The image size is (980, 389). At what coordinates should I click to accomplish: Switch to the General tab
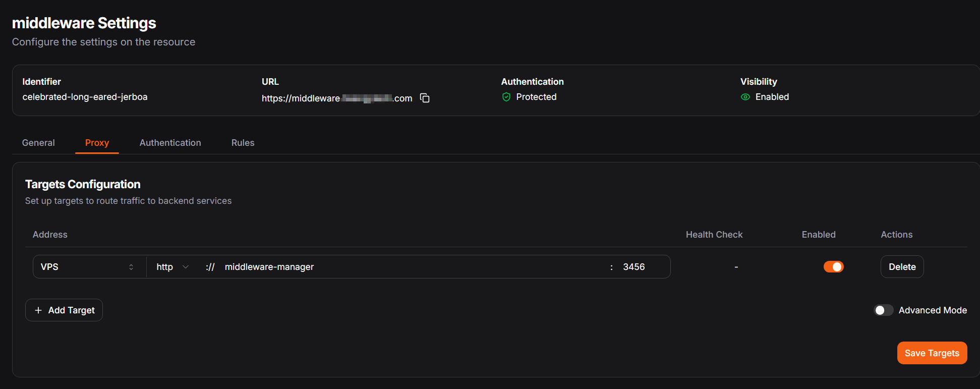pos(38,143)
